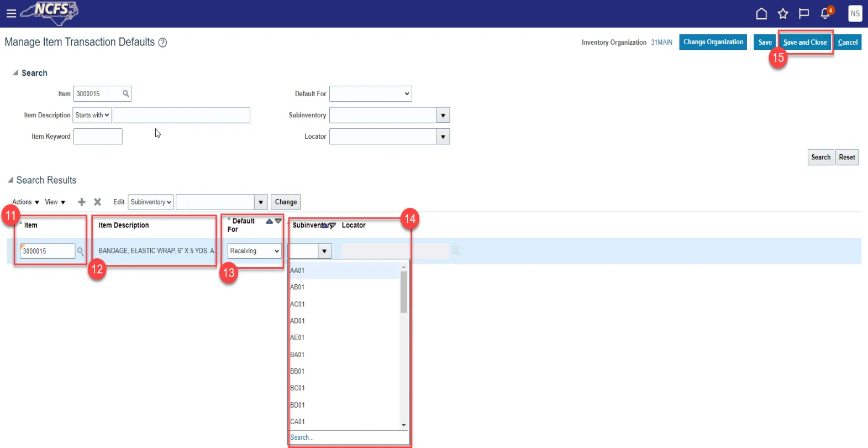Expand the Locator search dropdown
Image resolution: width=868 pixels, height=448 pixels.
443,137
